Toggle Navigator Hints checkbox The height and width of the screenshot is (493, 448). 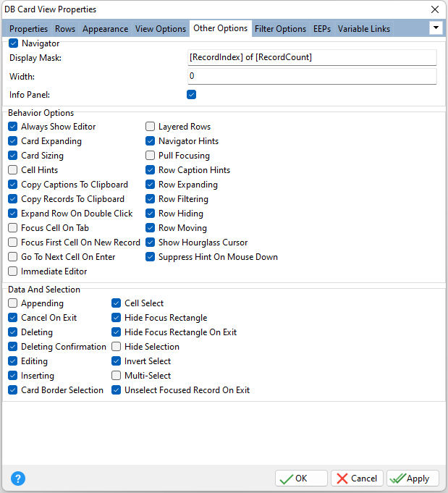tap(151, 141)
